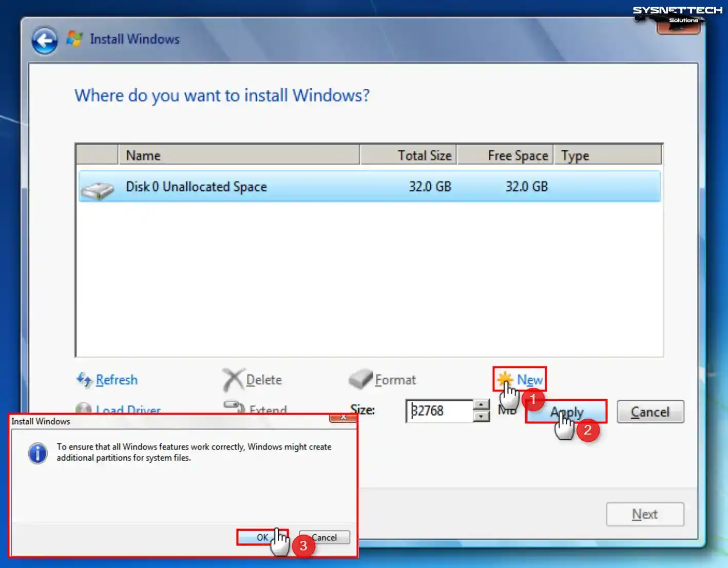Open the Refresh link
The image size is (728, 568).
117,380
